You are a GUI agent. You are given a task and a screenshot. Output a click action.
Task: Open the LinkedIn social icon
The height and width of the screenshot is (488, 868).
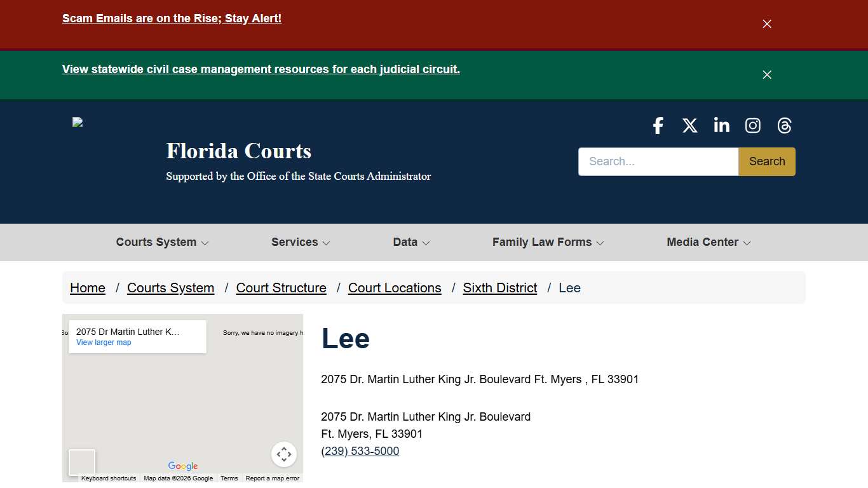pyautogui.click(x=721, y=125)
